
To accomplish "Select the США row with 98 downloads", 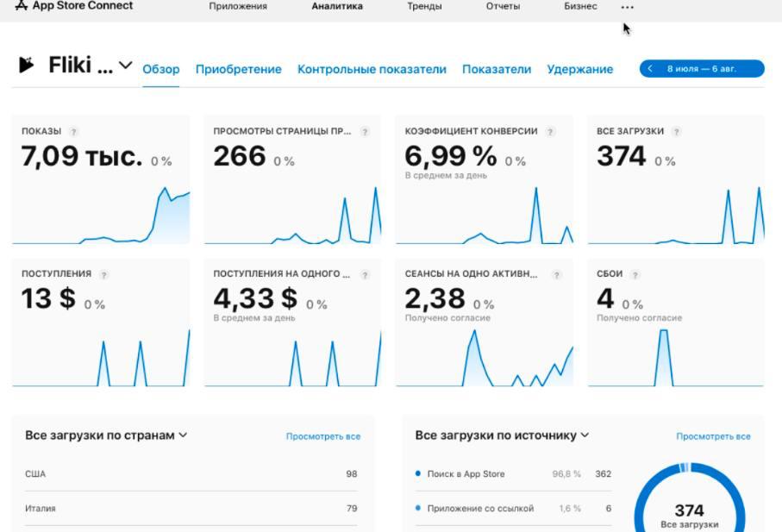I will (191, 473).
